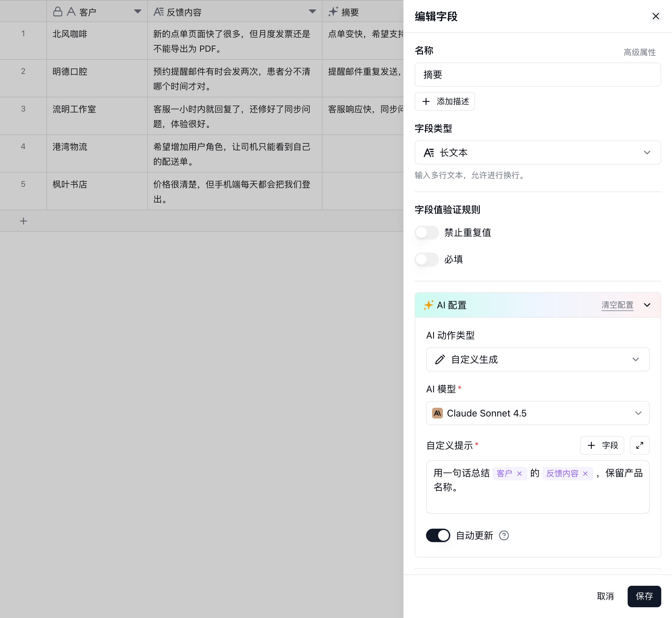Turn off the 自动更新 switch
The image size is (672, 618).
[438, 535]
